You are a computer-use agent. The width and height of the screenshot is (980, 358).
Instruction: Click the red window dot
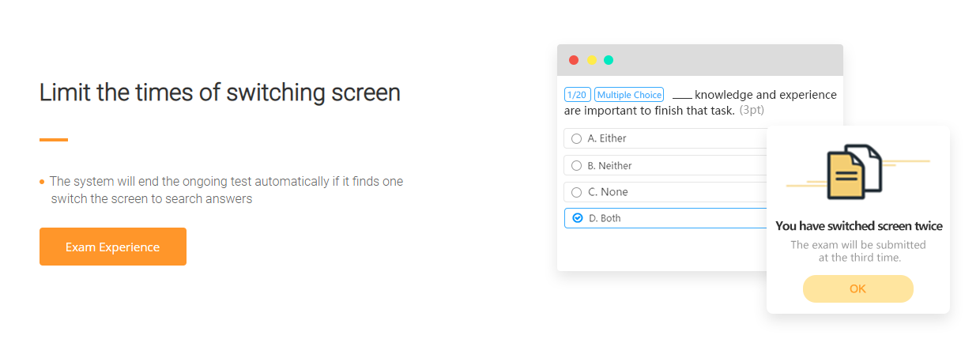click(574, 60)
